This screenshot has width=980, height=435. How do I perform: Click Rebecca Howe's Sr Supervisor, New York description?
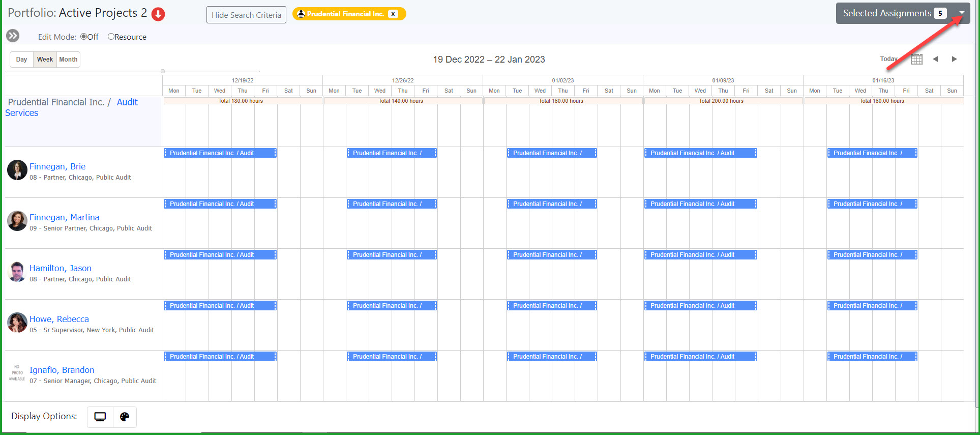(92, 330)
